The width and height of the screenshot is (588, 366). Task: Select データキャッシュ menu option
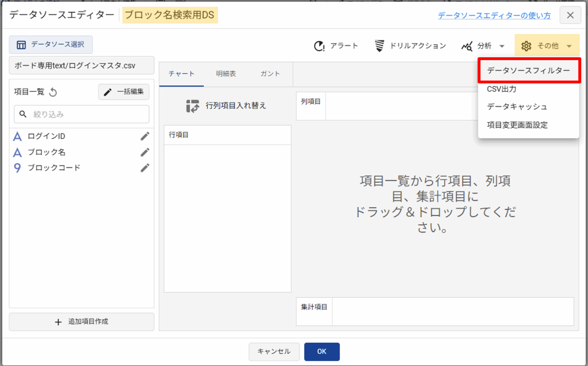click(x=517, y=107)
